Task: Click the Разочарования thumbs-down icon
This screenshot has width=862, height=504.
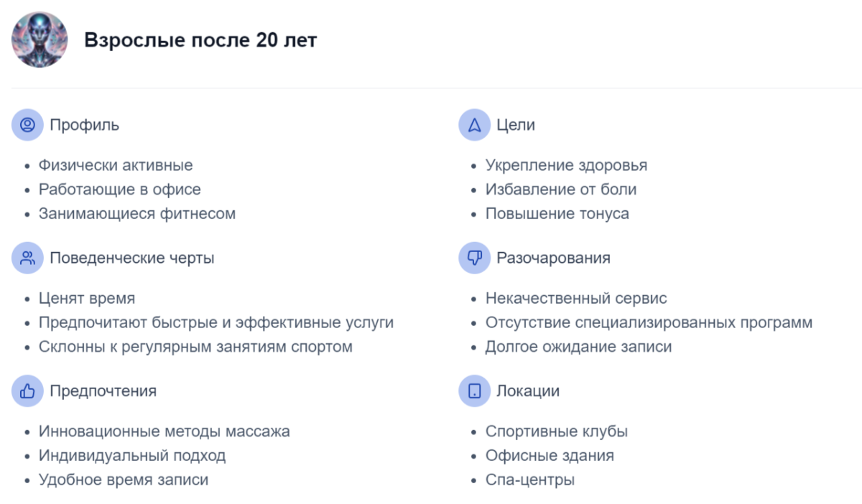Action: click(x=474, y=258)
